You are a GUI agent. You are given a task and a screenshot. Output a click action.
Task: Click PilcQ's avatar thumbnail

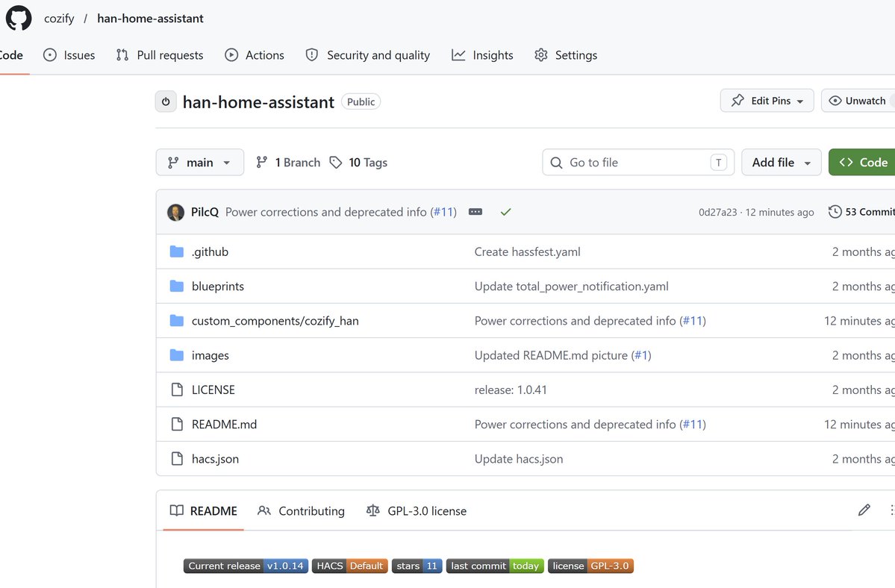[175, 212]
